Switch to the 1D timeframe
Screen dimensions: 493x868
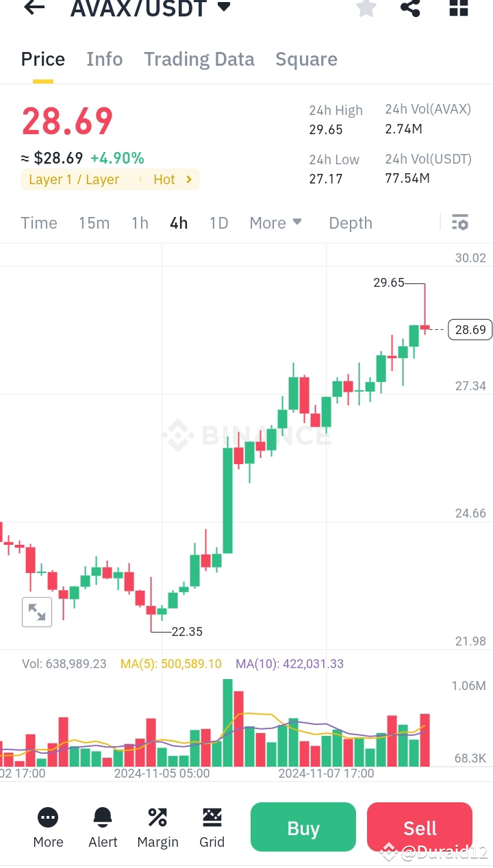[x=218, y=222]
